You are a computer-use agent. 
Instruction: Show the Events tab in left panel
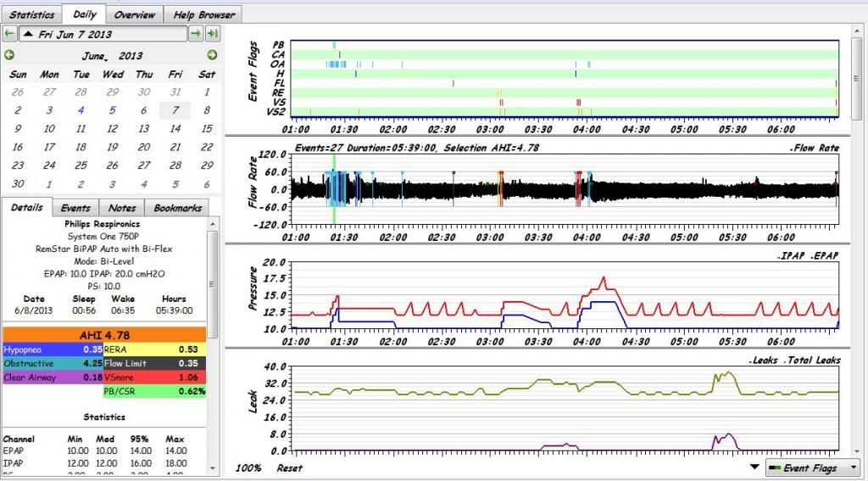pos(75,208)
